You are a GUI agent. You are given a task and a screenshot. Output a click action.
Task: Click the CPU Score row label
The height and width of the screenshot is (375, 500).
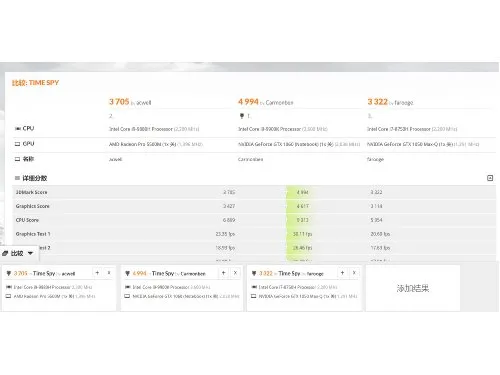[x=27, y=220]
